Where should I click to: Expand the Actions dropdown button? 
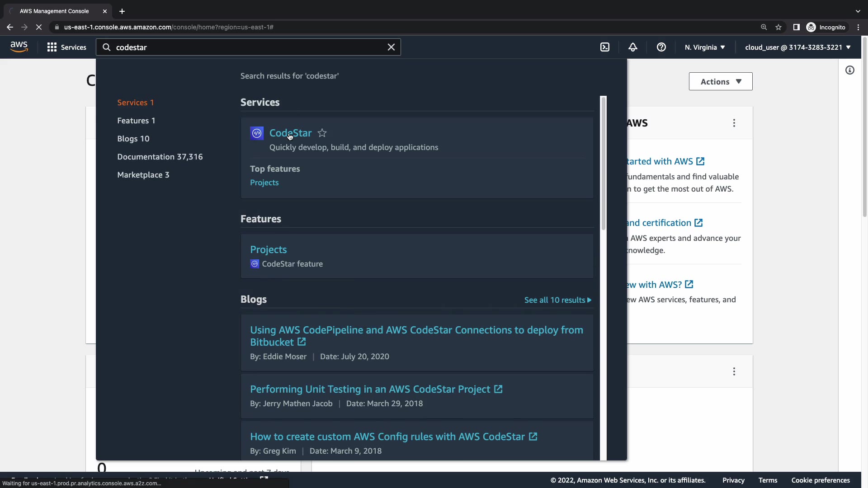tap(721, 81)
